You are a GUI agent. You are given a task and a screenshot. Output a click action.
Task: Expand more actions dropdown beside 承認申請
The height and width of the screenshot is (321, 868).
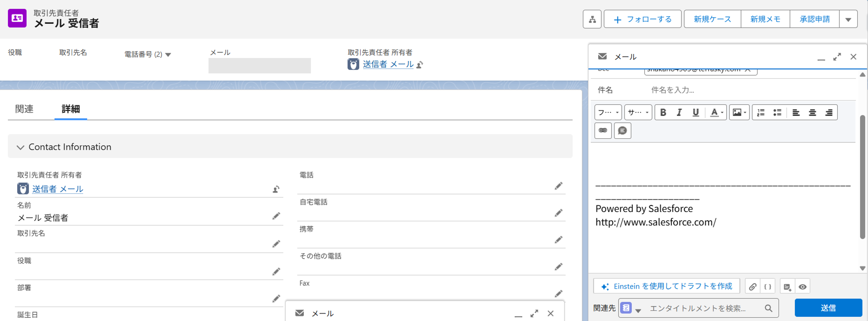[x=848, y=19]
